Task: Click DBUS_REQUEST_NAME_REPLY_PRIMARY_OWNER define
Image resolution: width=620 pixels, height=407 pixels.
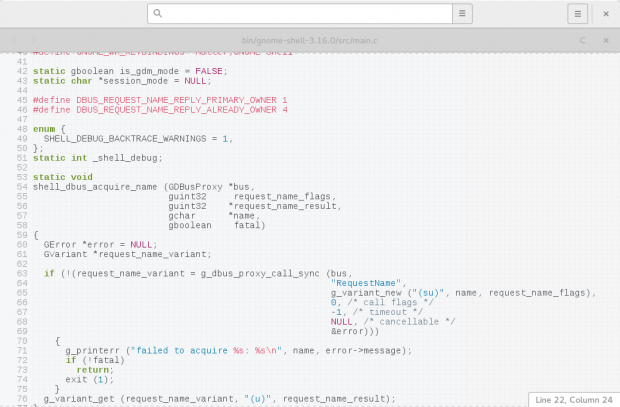Action: click(x=176, y=100)
